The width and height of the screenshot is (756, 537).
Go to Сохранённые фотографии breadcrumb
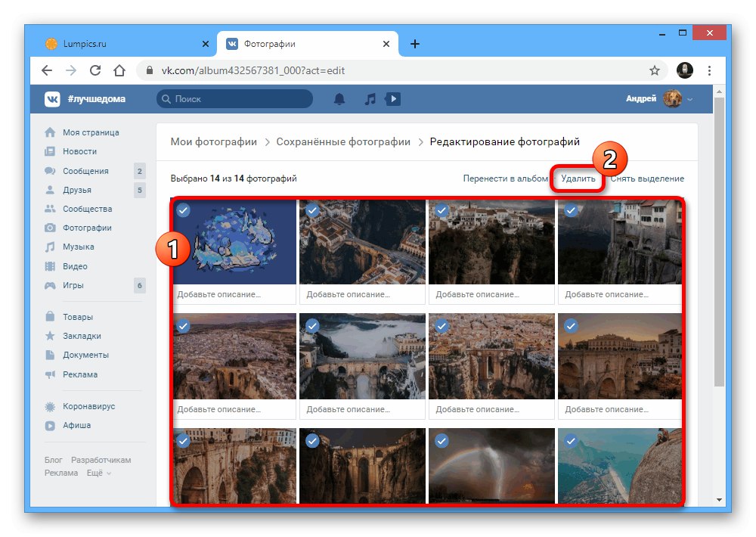[x=343, y=142]
